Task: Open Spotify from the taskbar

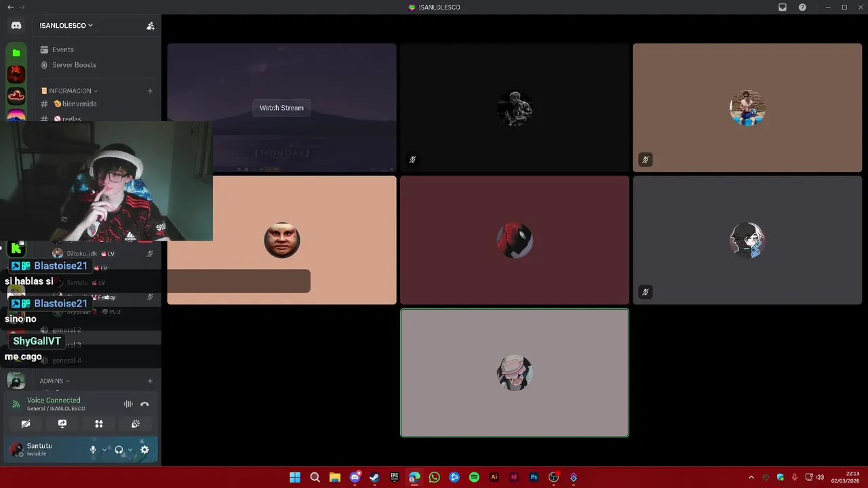Action: pos(474,477)
